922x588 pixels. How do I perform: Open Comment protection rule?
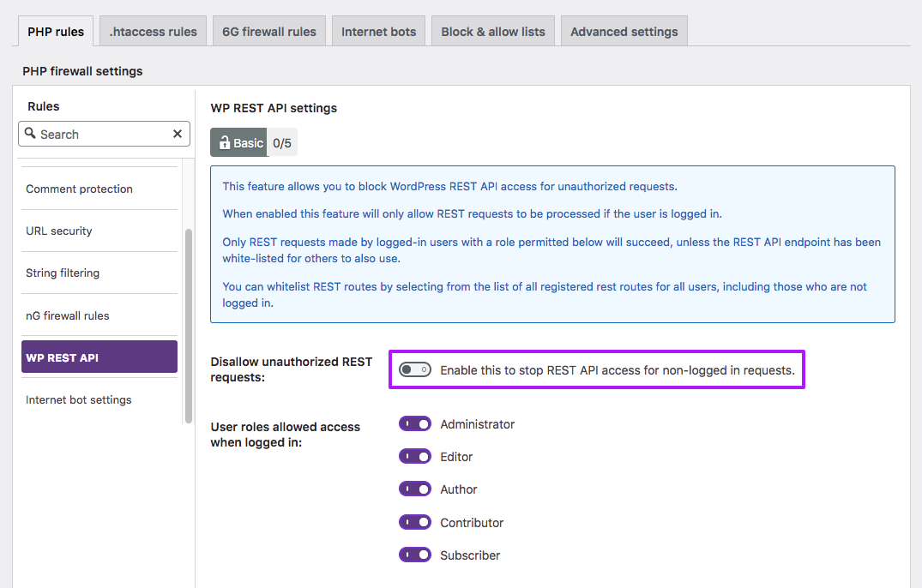(x=79, y=189)
